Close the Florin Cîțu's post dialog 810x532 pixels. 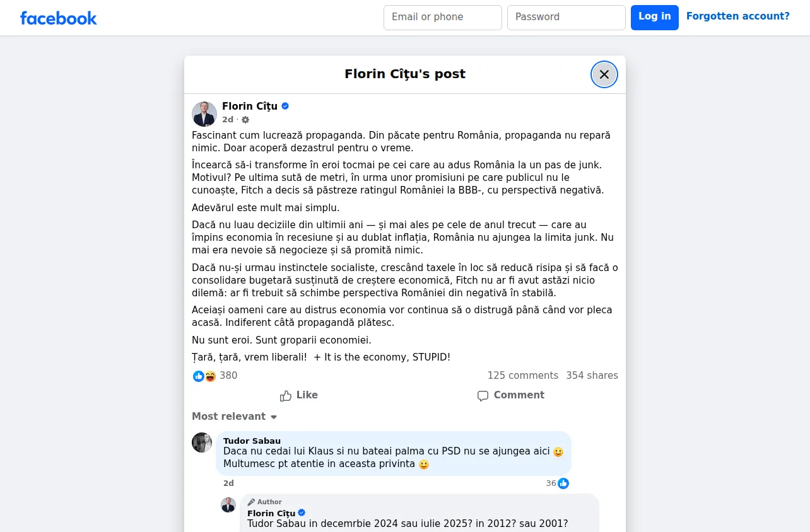(x=604, y=74)
